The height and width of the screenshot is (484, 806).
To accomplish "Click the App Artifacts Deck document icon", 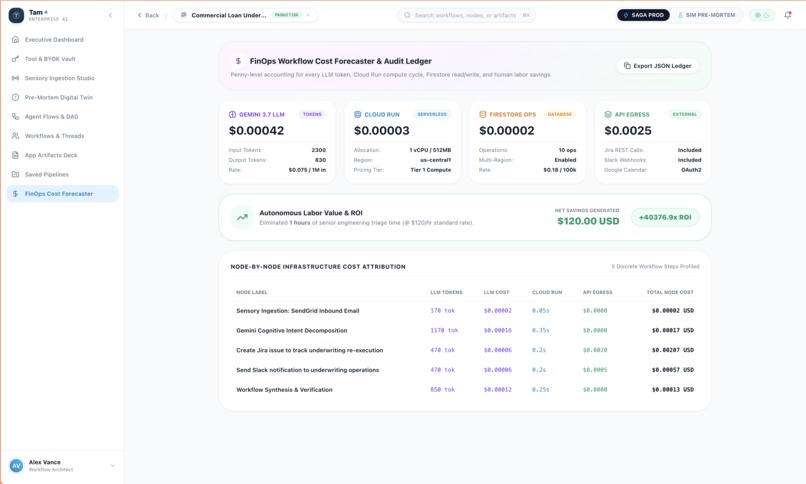I will [x=15, y=155].
